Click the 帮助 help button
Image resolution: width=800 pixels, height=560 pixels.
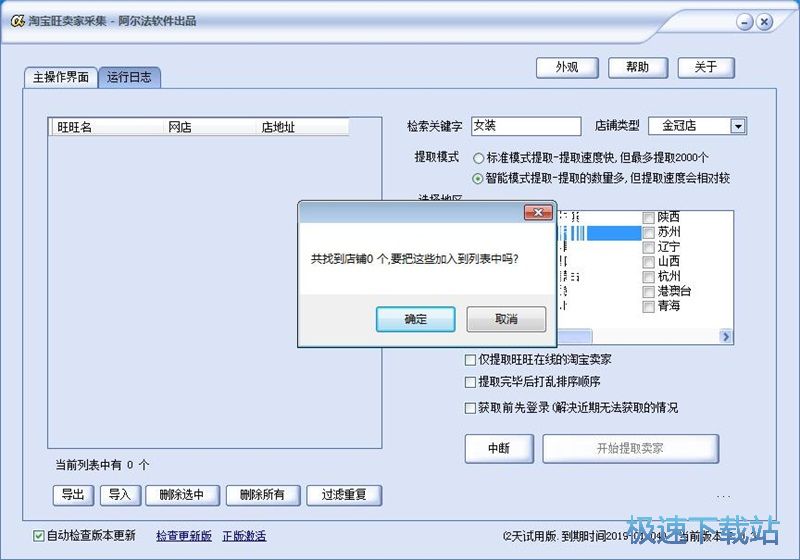tap(637, 67)
